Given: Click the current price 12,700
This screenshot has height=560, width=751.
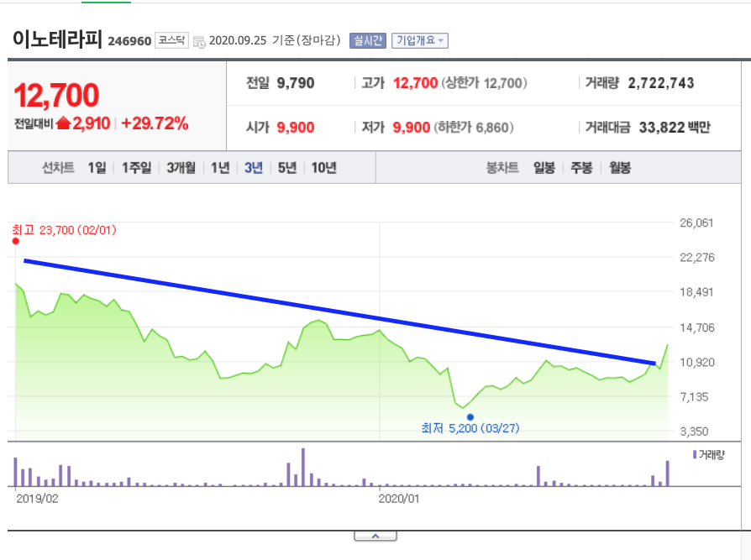Looking at the screenshot, I should pyautogui.click(x=56, y=95).
